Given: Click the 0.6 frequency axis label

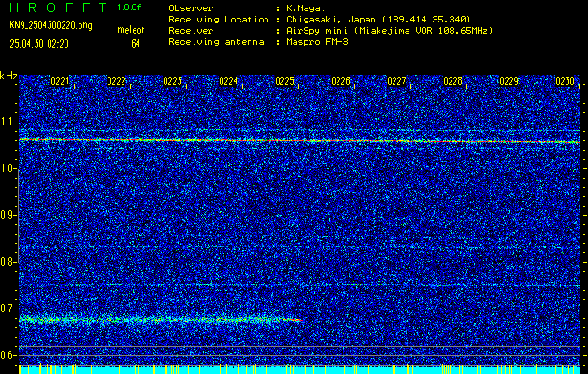Looking at the screenshot, I should point(7,355).
